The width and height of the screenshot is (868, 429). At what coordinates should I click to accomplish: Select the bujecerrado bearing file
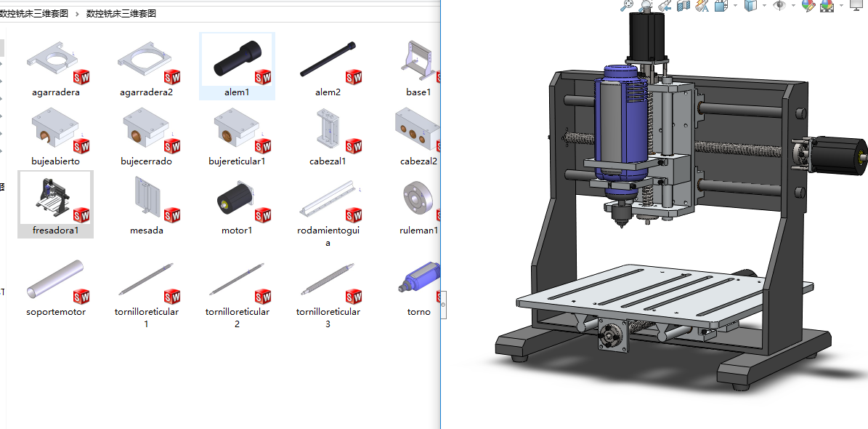click(146, 136)
